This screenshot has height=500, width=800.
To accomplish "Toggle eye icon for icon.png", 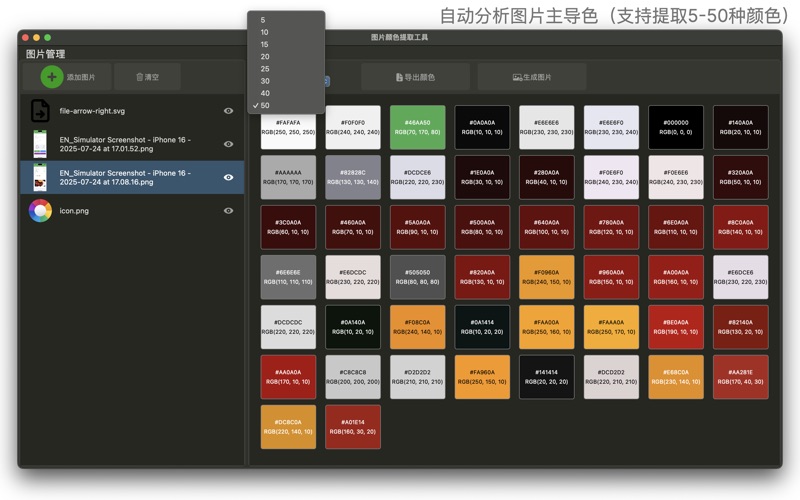I will coord(229,210).
